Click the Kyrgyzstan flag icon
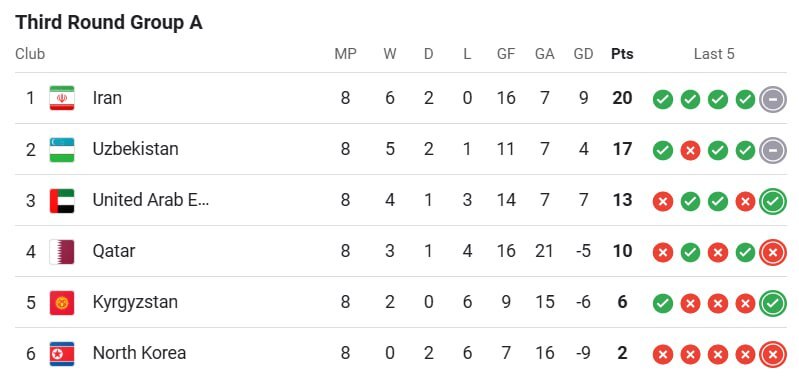Screen dimensions: 799x385 62,303
